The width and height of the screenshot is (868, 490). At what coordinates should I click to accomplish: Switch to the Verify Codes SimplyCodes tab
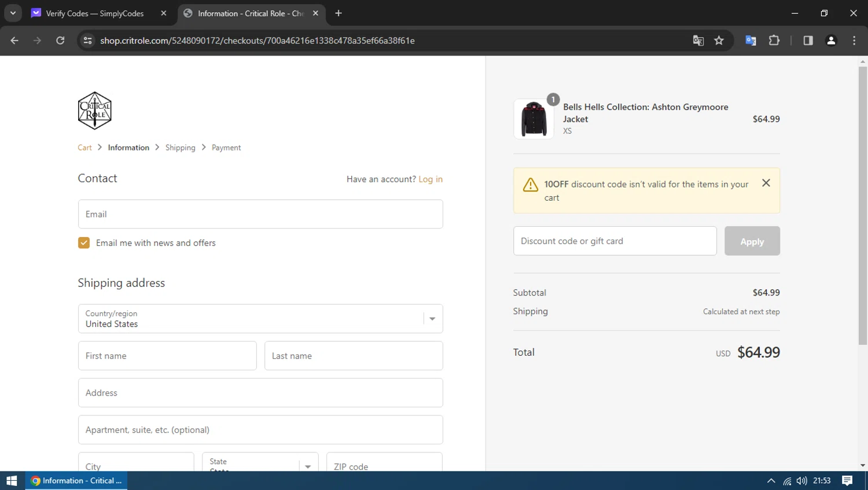95,13
